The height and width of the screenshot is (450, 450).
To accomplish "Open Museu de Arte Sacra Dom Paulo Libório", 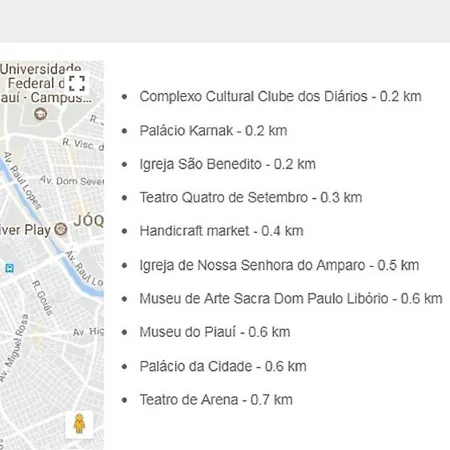I will (291, 298).
